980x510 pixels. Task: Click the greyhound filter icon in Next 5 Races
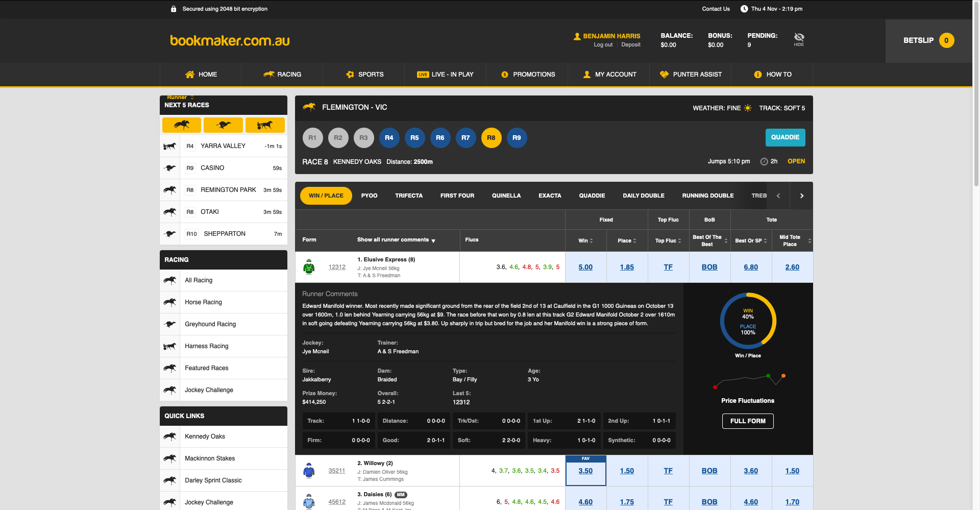pyautogui.click(x=223, y=125)
